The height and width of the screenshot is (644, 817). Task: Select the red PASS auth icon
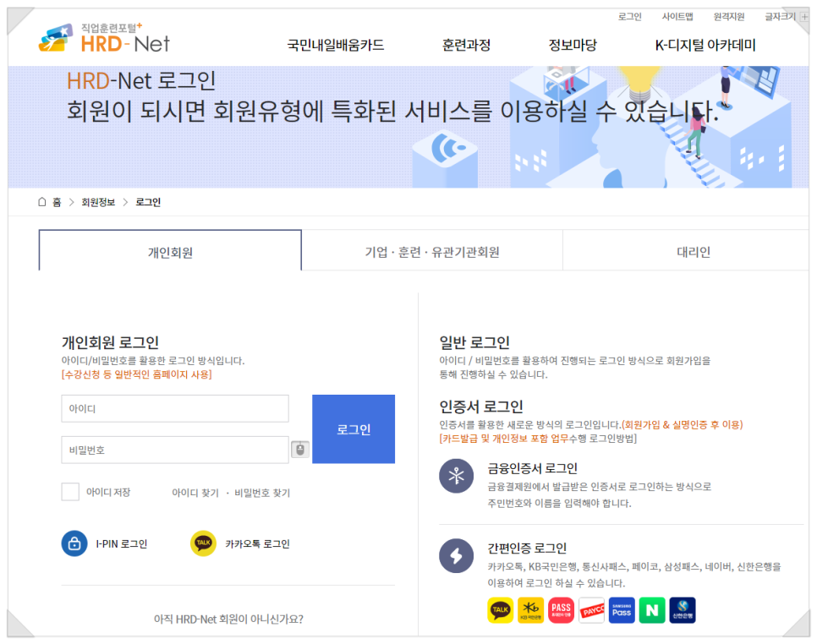[x=562, y=610]
